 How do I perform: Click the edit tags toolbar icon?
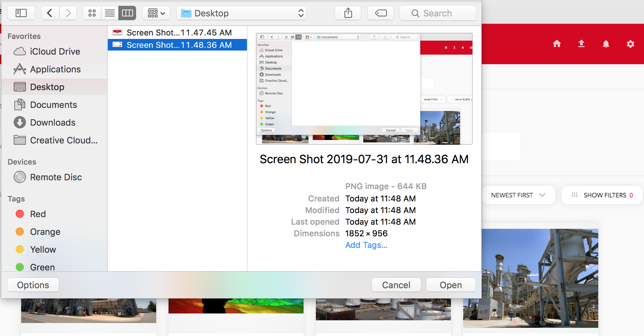381,13
